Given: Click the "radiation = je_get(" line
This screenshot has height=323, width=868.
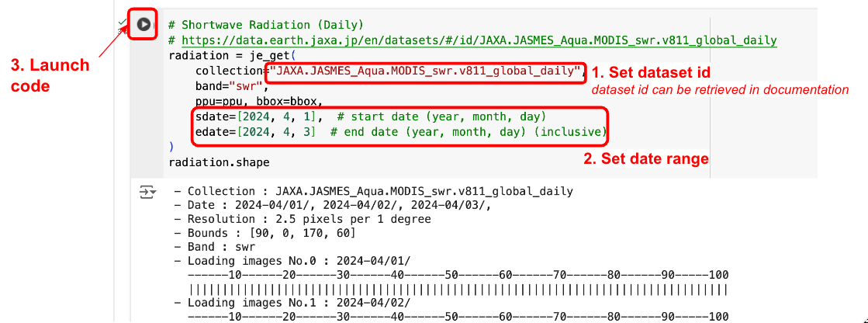Looking at the screenshot, I should point(232,56).
